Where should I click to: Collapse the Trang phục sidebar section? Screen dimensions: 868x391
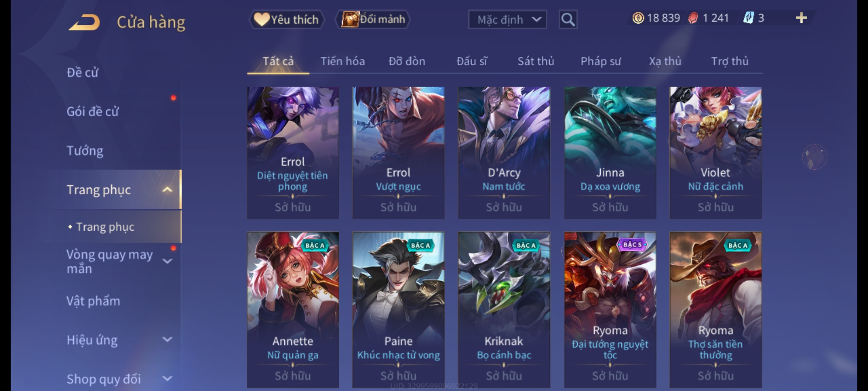pyautogui.click(x=167, y=189)
